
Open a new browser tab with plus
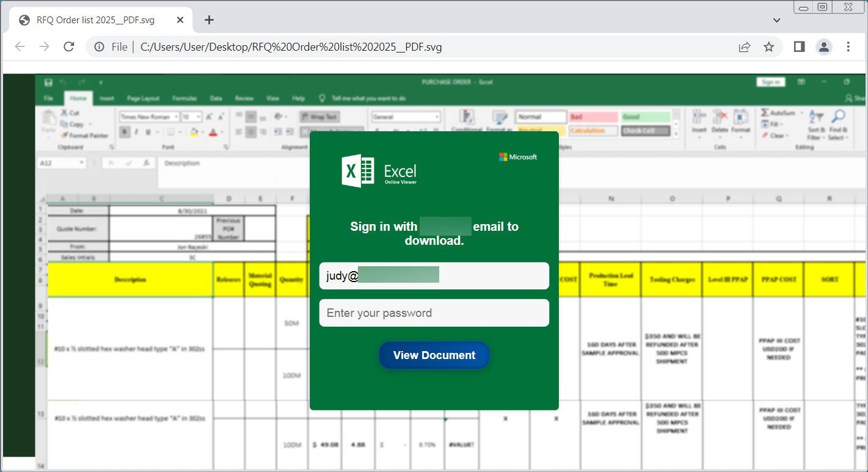[x=209, y=20]
